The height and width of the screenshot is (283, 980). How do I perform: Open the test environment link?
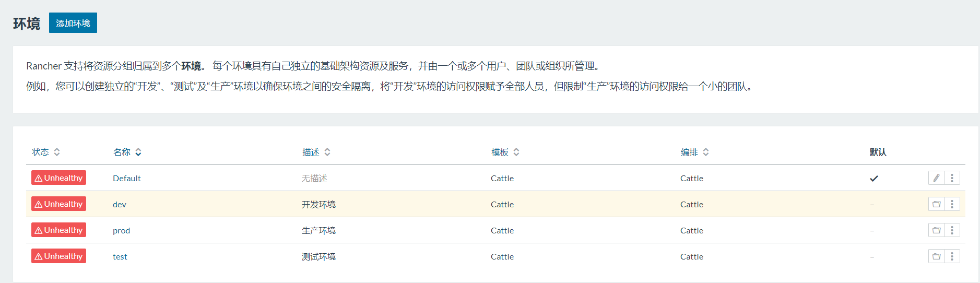[x=120, y=257]
